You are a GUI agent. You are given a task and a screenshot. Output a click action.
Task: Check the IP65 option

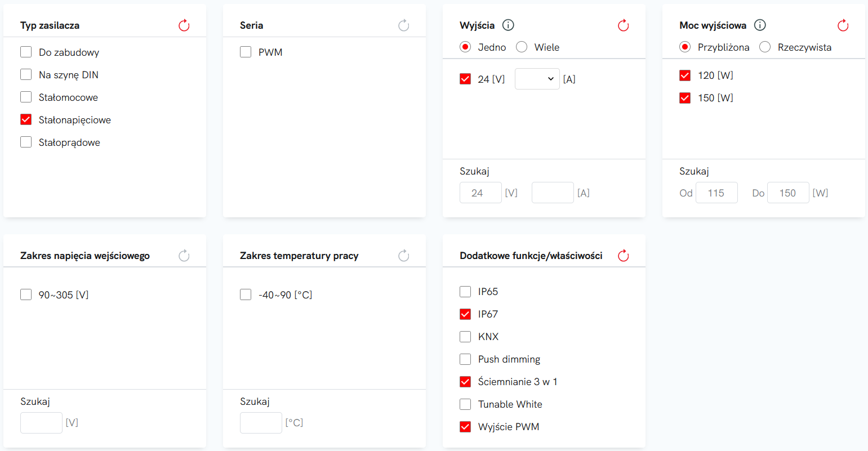(465, 292)
